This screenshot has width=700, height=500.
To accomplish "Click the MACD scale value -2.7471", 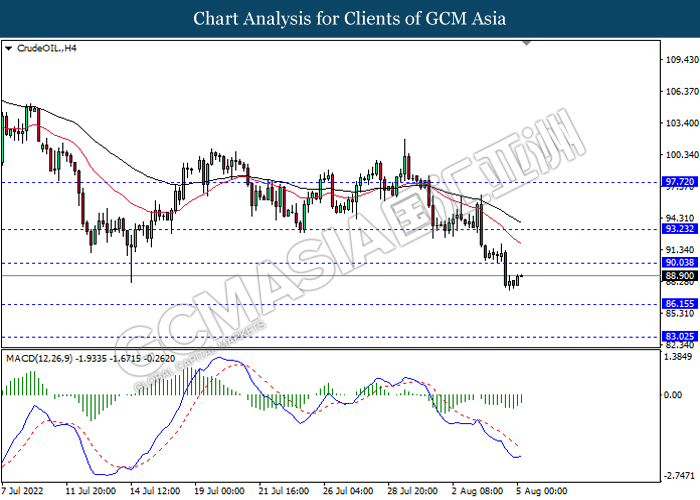I will pos(679,476).
